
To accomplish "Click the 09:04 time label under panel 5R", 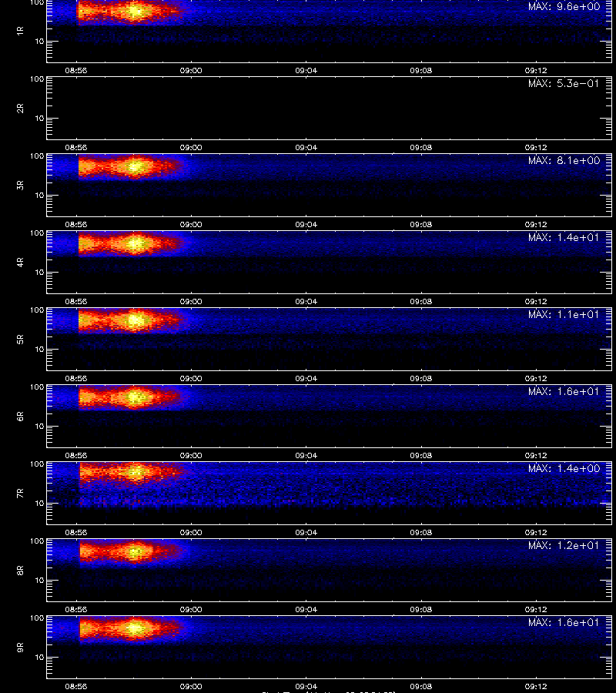I will click(306, 378).
